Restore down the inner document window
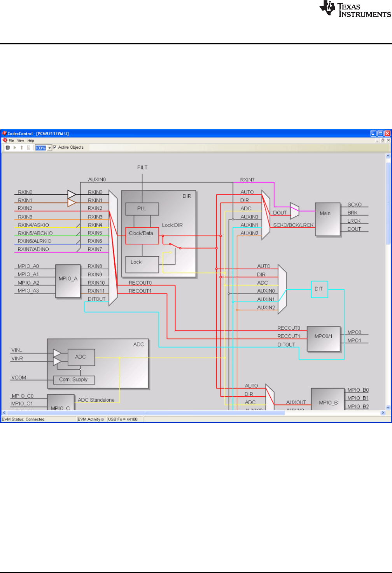 (x=383, y=140)
